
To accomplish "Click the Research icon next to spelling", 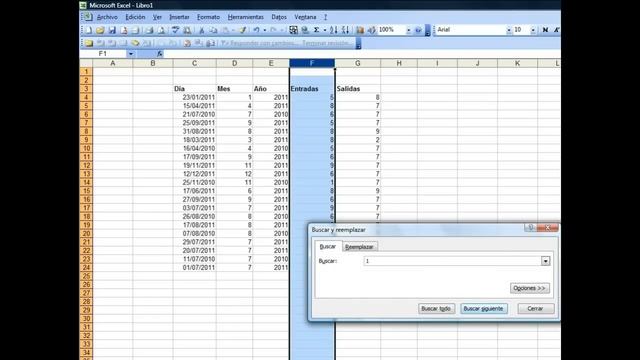I will 187,30.
